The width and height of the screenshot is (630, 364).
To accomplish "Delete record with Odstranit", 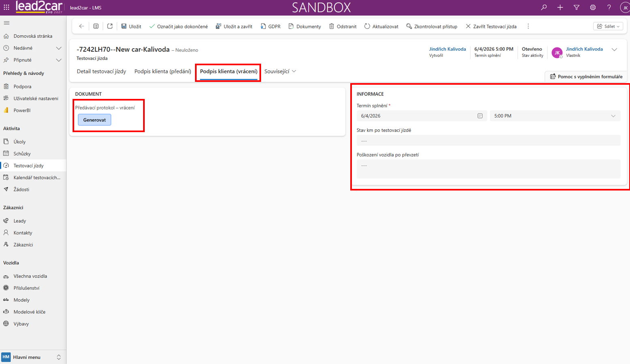I will [343, 26].
